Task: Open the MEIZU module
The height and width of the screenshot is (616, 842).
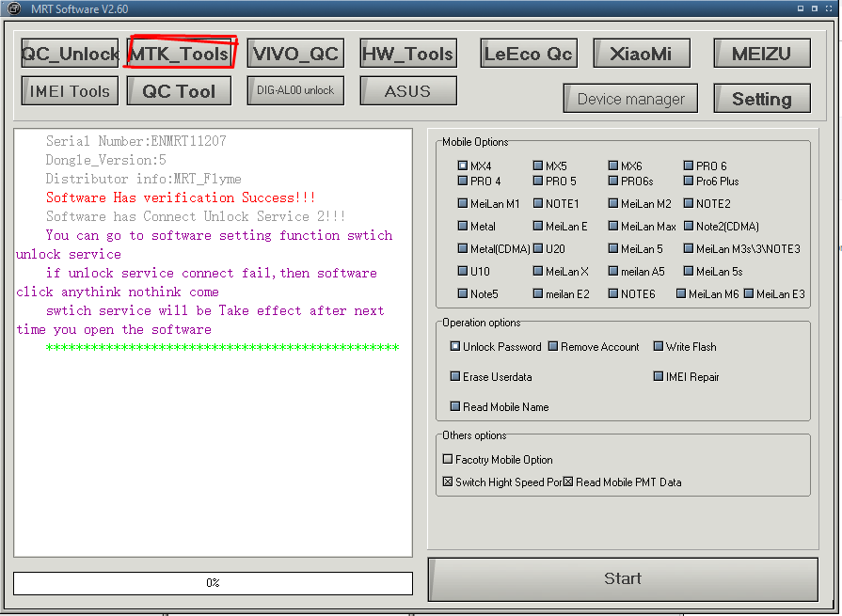Action: [x=762, y=53]
